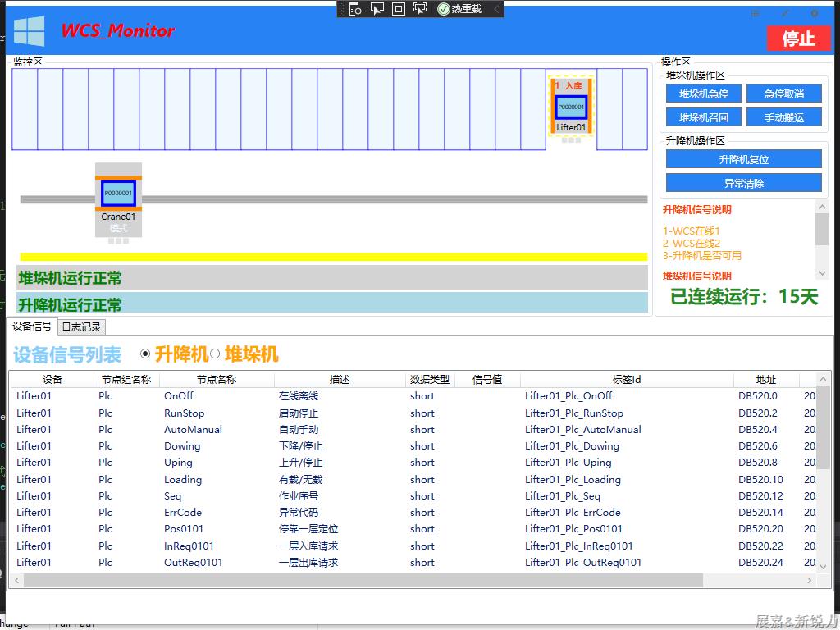Click the horizontal scrollbar under signal table
This screenshot has height=630, width=840.
(x=363, y=581)
